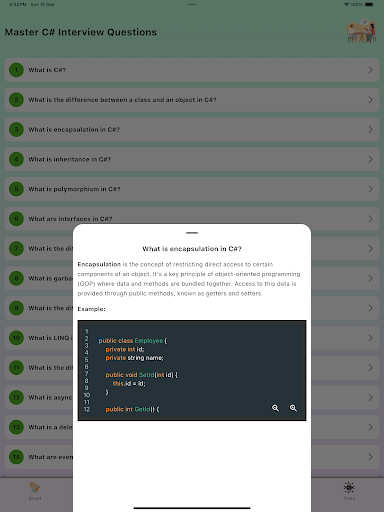The image size is (384, 512).
Task: Open the Sheet tab in bottom bar
Action: pos(35,491)
